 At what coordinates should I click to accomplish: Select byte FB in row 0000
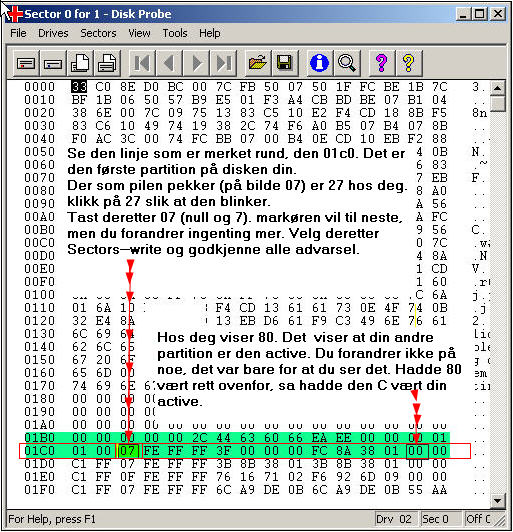pos(248,87)
